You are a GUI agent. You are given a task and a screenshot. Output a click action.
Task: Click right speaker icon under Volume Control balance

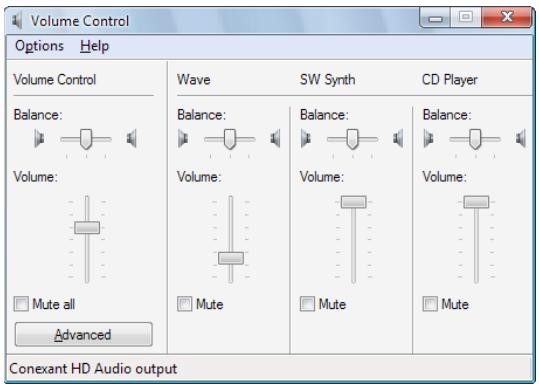click(x=132, y=139)
